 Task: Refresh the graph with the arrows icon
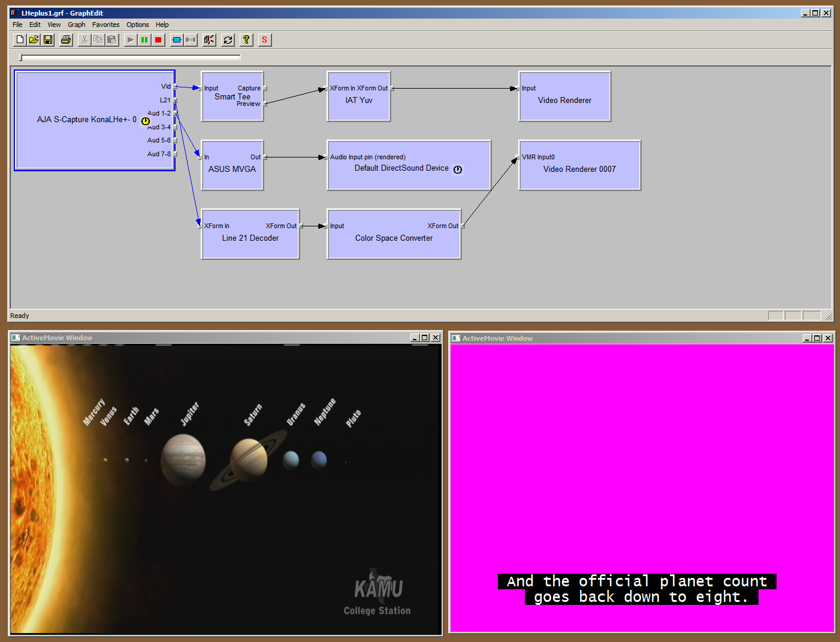pos(228,40)
